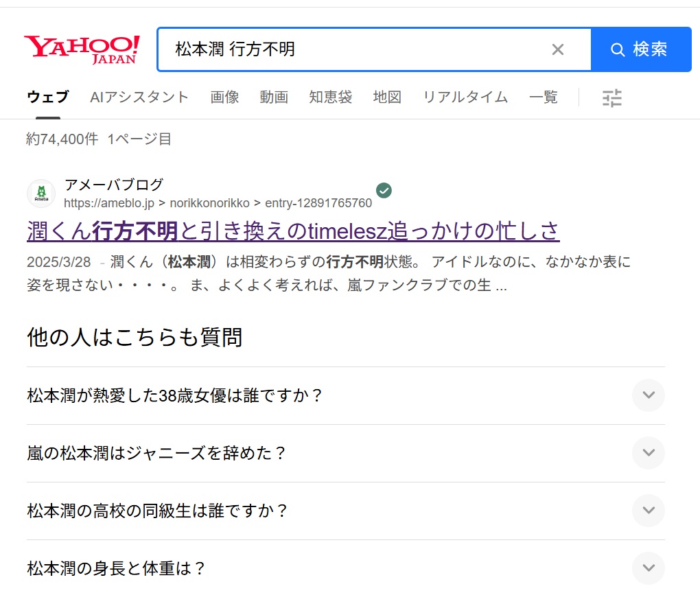Click the ameblo.jp result URL breadcrumb
700x606 pixels.
point(218,203)
